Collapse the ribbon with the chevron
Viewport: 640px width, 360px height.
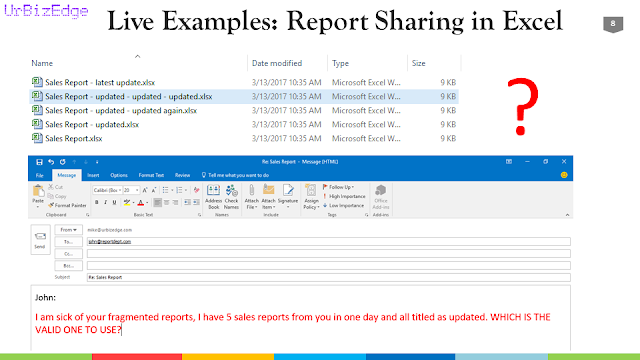click(x=567, y=215)
